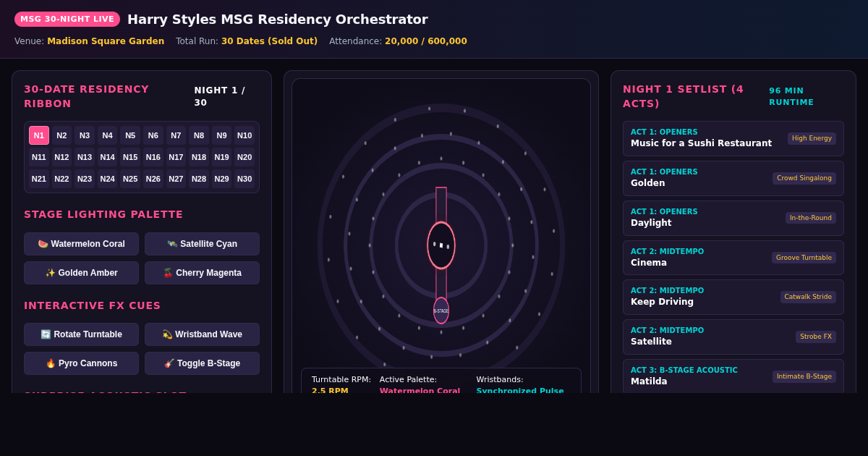Viewport: 868px width, 456px height.
Task: Open night N11
Action: click(x=39, y=157)
